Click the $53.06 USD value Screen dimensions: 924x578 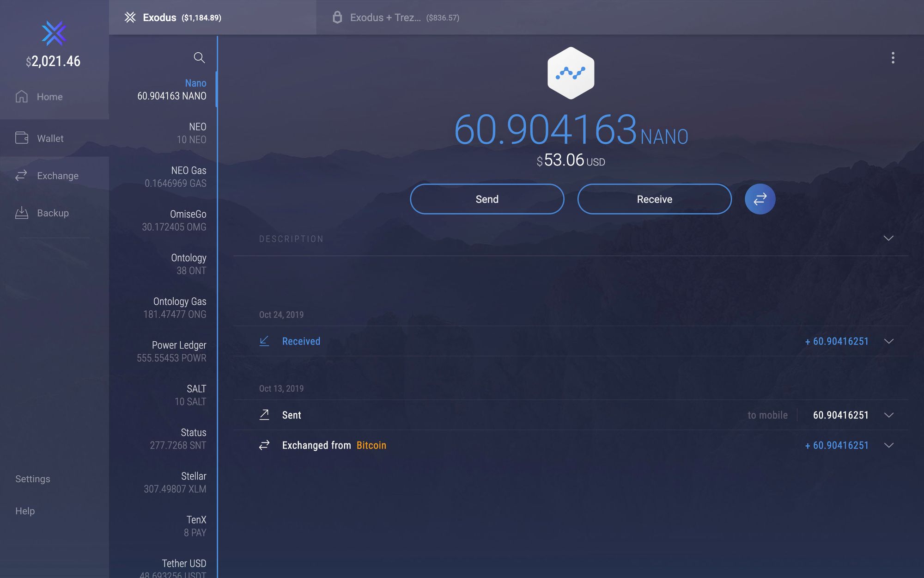pos(571,160)
